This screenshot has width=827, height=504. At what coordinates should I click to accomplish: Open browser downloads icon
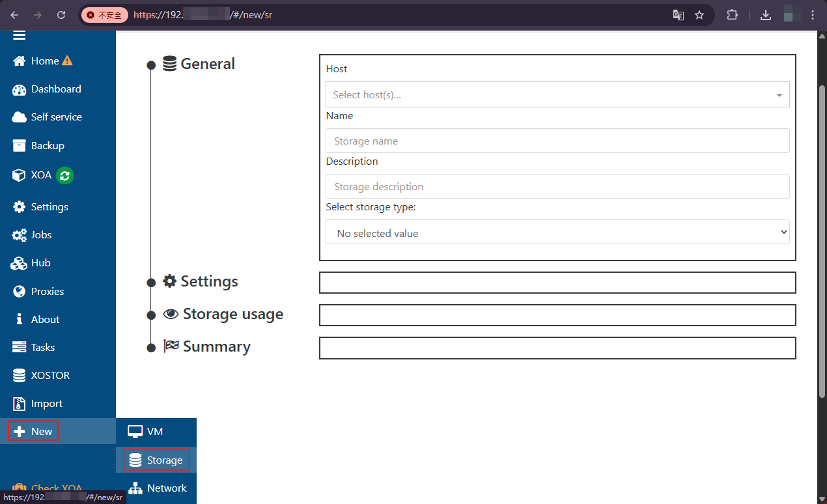click(766, 15)
